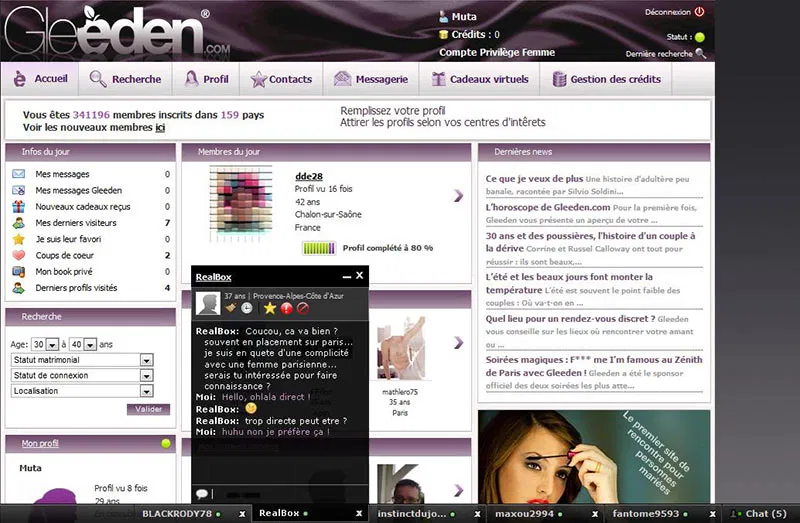
Task: Close the maxou2994 chat tab
Action: (594, 514)
